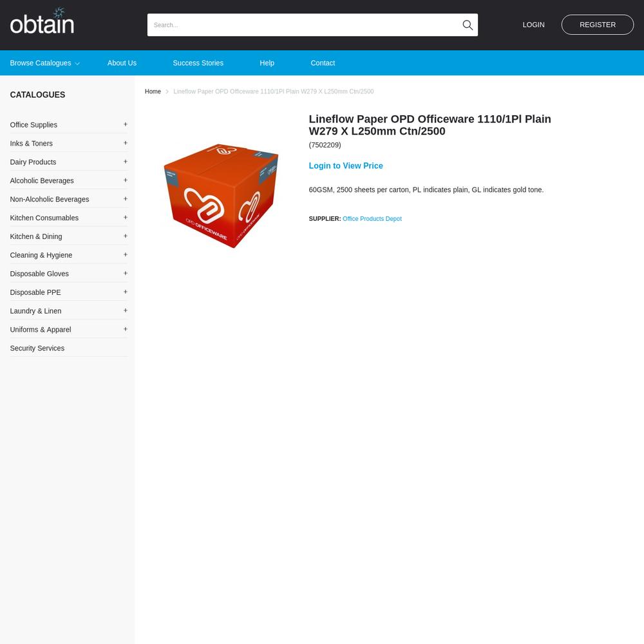Click the search magnifier icon
The width and height of the screenshot is (644, 644).
point(468,25)
